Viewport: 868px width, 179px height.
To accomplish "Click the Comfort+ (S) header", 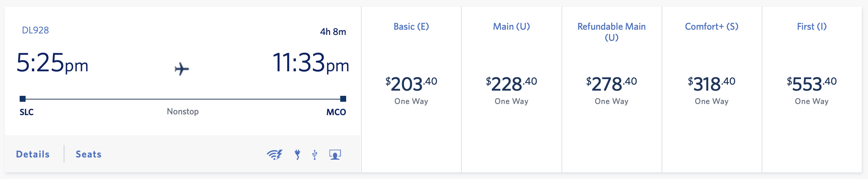I will (x=712, y=26).
